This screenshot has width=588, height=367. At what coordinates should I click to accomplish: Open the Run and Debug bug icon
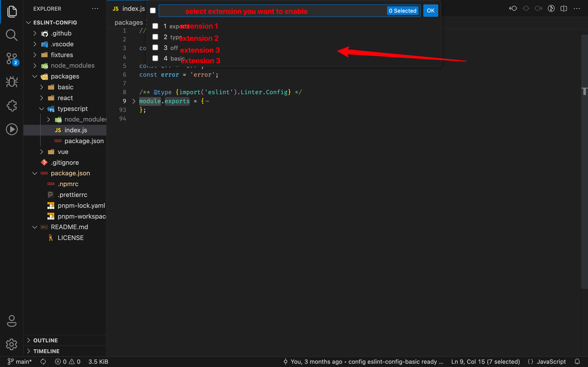[x=11, y=82]
